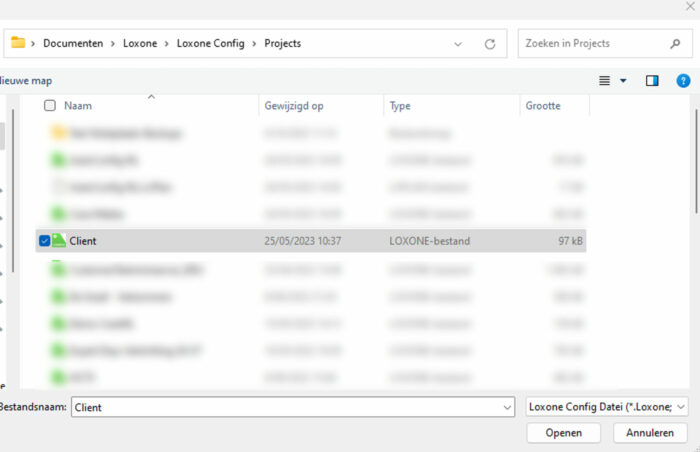
Task: Click the refresh icon in address bar
Action: click(x=489, y=44)
